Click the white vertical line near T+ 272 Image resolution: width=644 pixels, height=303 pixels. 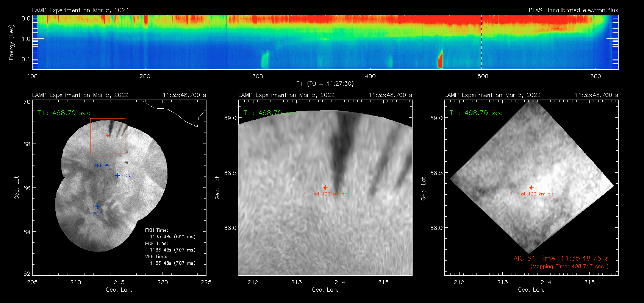[x=227, y=42]
